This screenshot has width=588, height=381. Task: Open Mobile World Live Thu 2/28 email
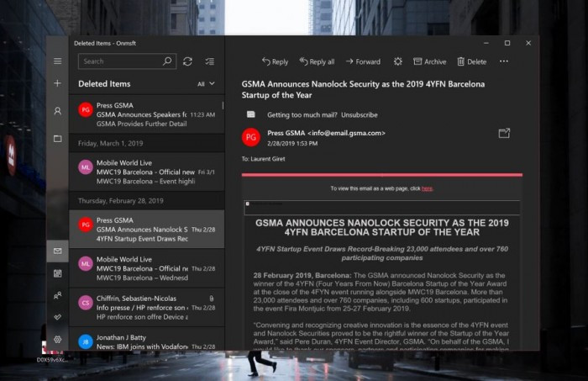(x=147, y=268)
